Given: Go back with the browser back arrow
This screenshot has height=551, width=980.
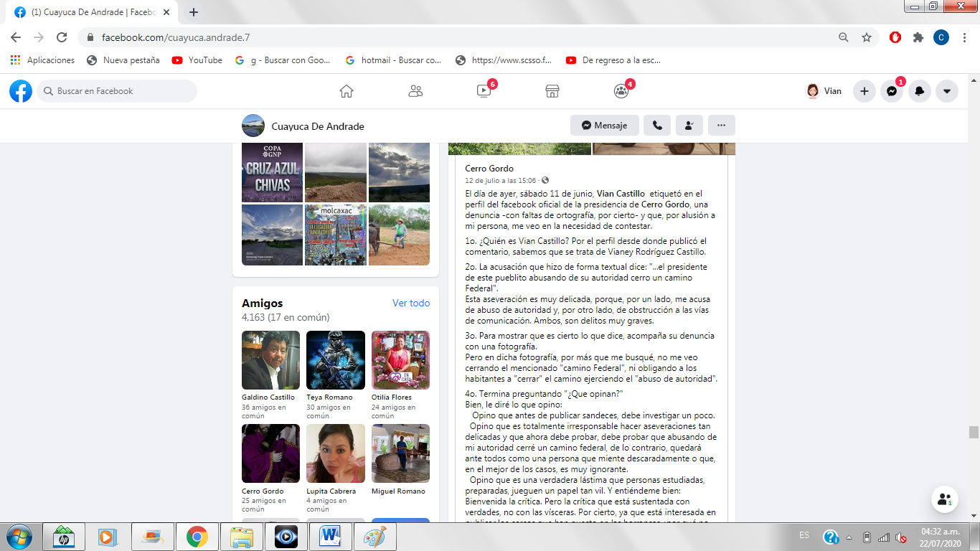Looking at the screenshot, I should pos(16,37).
